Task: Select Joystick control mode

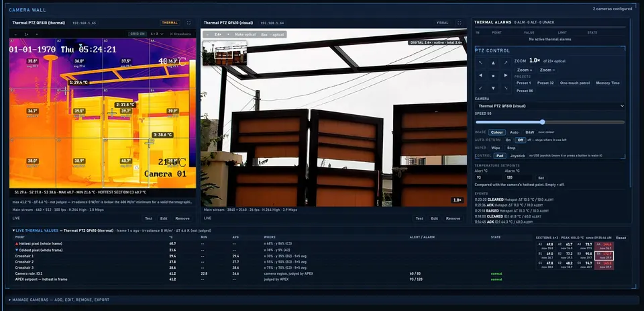Action: (517, 156)
